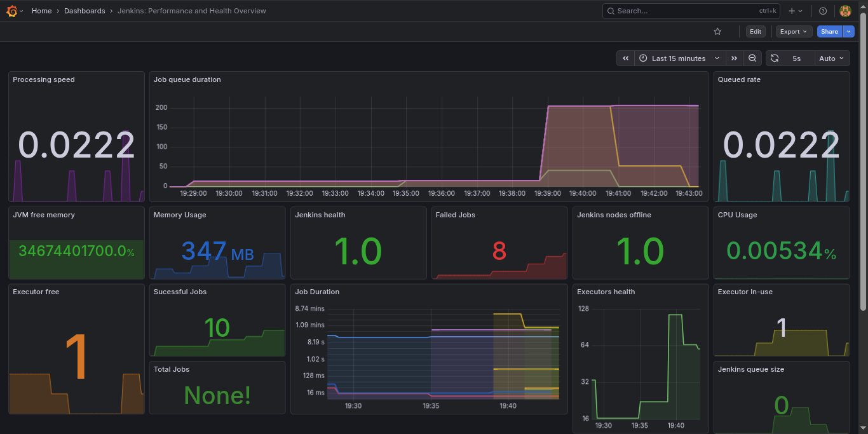Shift time range back with the double-left arrows
Viewport: 868px width, 434px height.
coord(625,58)
